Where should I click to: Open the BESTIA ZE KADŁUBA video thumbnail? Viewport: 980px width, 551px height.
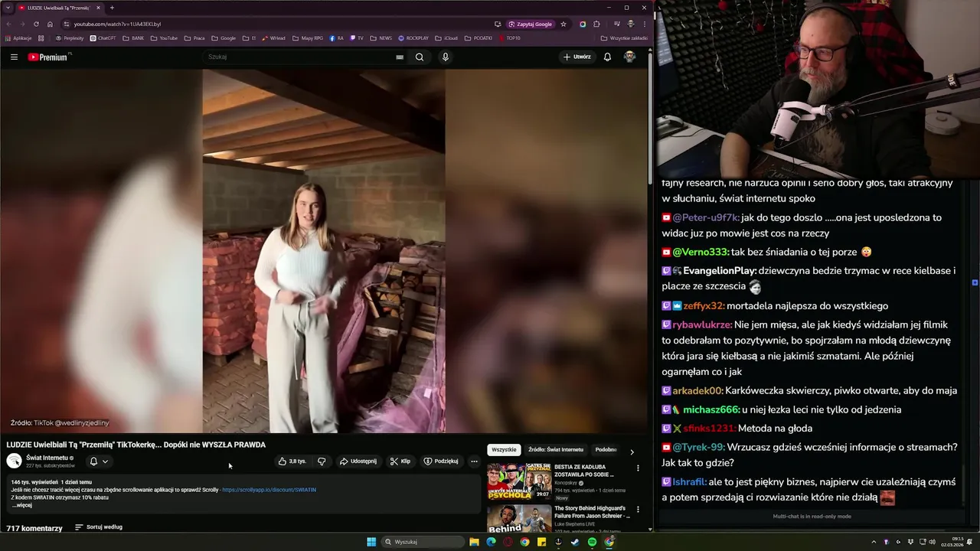pos(519,481)
